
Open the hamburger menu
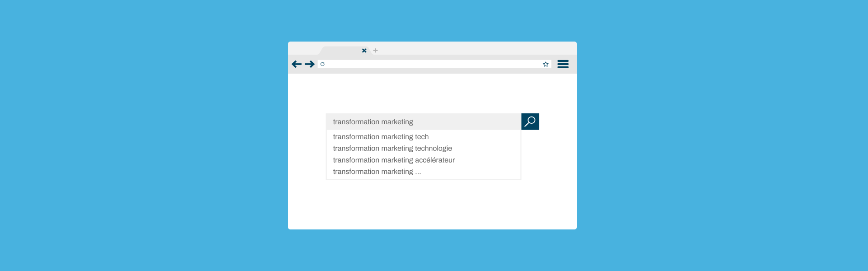point(563,64)
